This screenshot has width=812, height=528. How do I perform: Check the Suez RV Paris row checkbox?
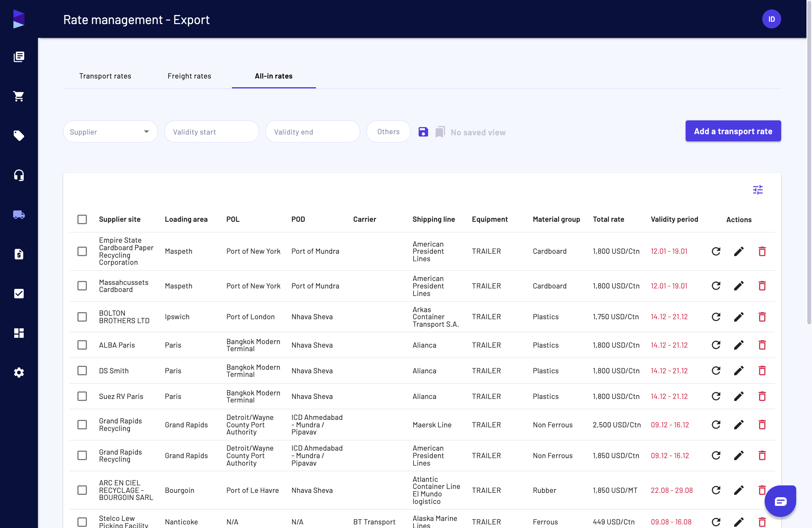[82, 397]
